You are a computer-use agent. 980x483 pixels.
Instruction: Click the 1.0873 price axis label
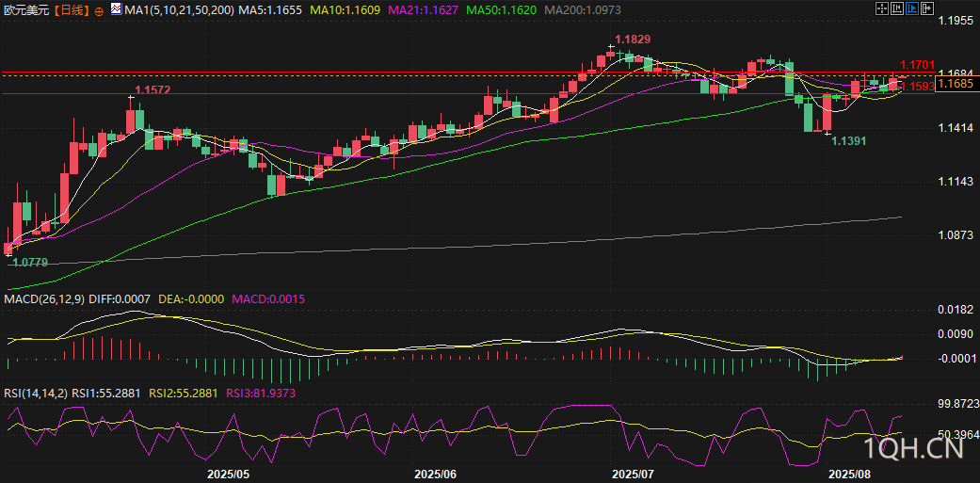(x=956, y=235)
